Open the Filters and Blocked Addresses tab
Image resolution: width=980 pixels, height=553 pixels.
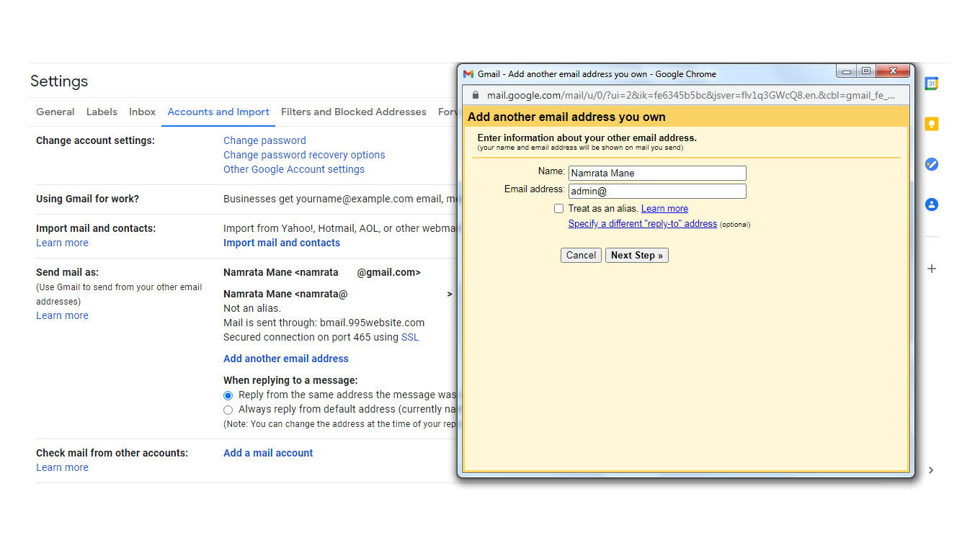[353, 112]
